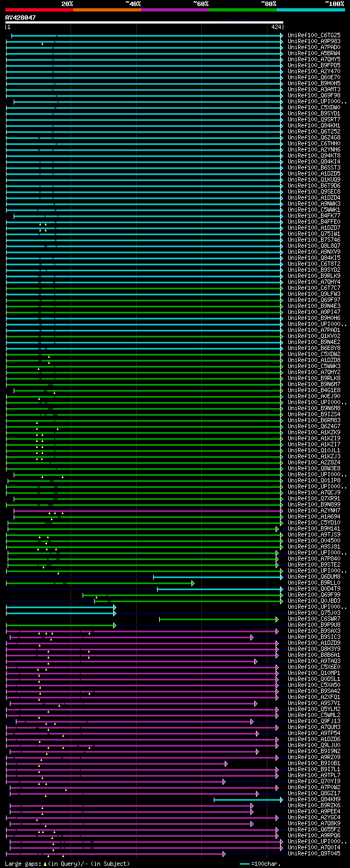
Task: Click the white query sequence bar
Action: pyautogui.click(x=144, y=22)
